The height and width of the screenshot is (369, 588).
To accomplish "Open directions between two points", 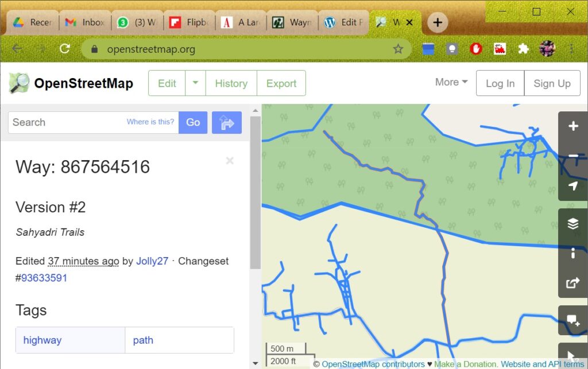I will 226,122.
